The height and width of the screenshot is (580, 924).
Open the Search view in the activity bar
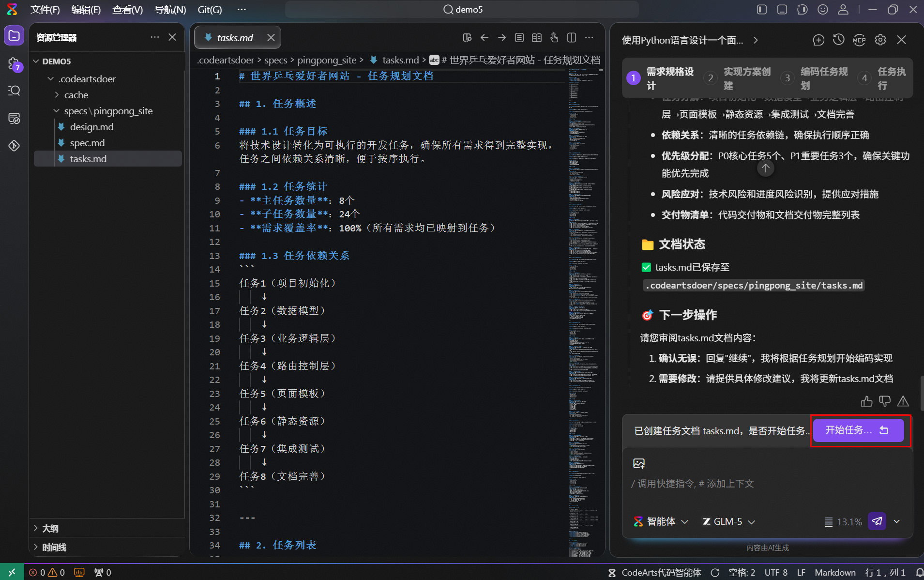pos(14,91)
